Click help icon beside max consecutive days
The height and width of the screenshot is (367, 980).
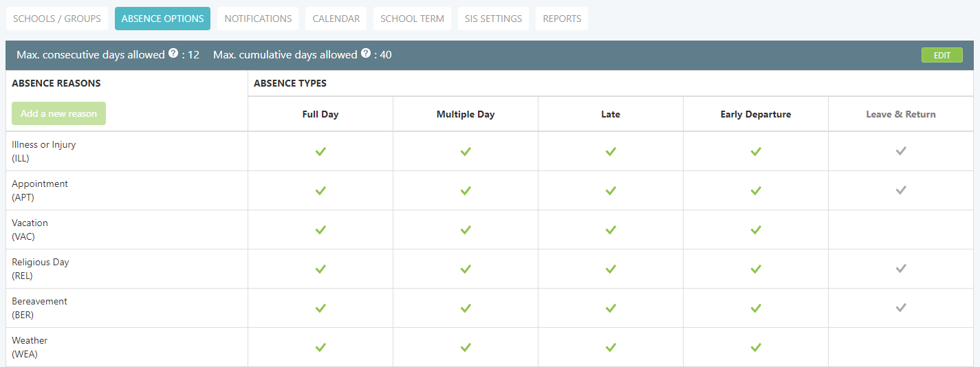coord(173,54)
